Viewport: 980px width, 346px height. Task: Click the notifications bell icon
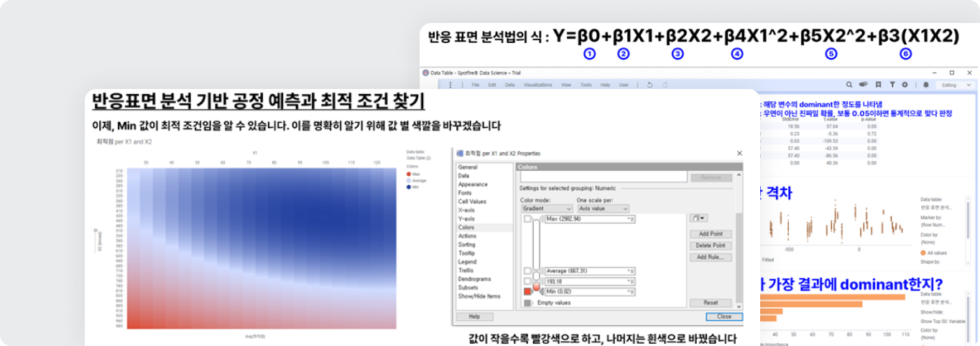click(x=927, y=85)
